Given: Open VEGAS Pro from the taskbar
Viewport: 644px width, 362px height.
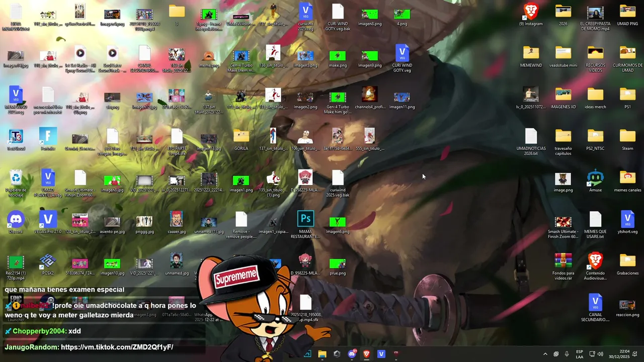Looking at the screenshot, I should point(381,354).
